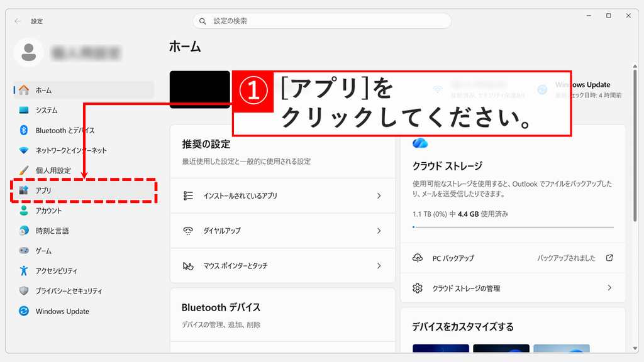The width and height of the screenshot is (644, 362).
Task: Select アプリ in the sidebar
Action: click(84, 190)
